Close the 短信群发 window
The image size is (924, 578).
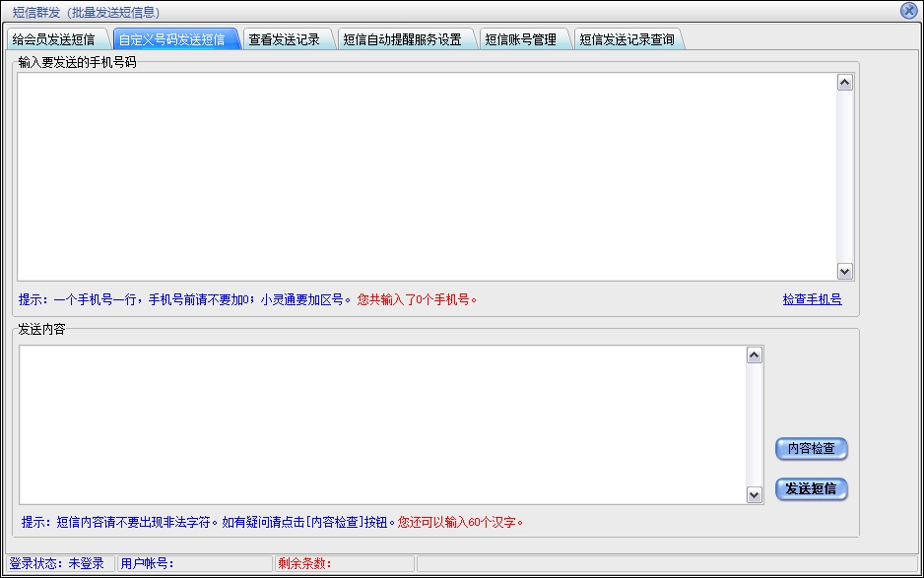click(908, 11)
